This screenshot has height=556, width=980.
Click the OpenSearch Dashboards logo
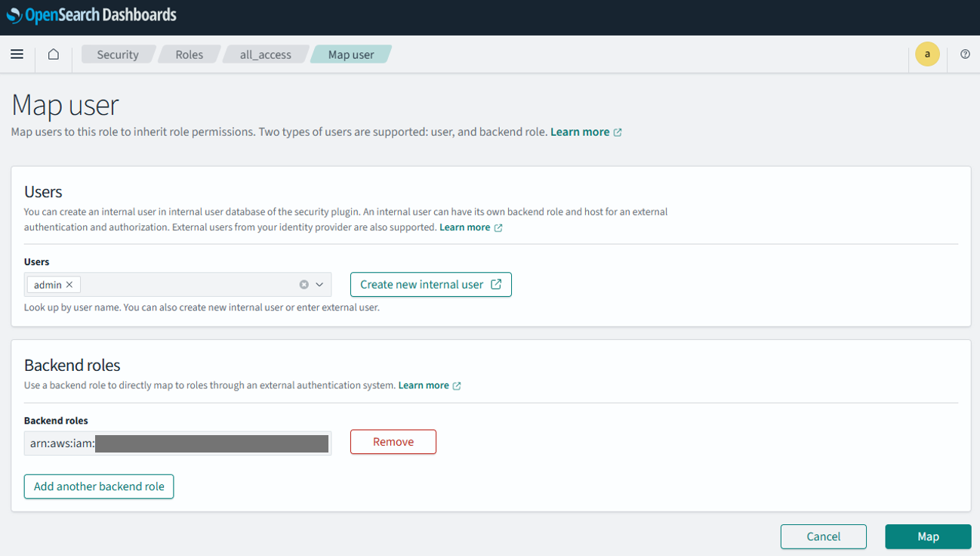coord(91,15)
